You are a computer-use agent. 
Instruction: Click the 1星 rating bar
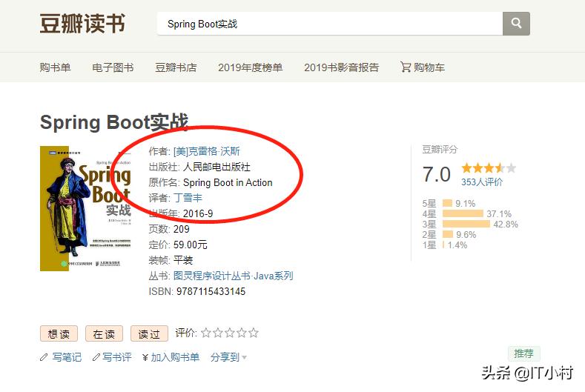tap(443, 245)
